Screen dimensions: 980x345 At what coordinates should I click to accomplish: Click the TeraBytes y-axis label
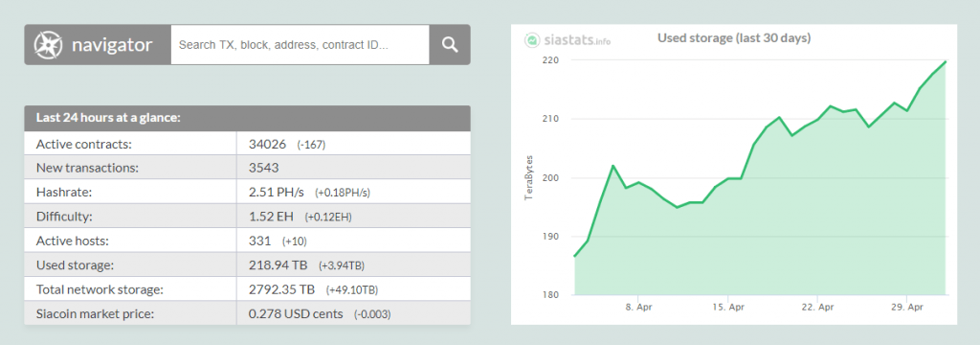coord(529,177)
